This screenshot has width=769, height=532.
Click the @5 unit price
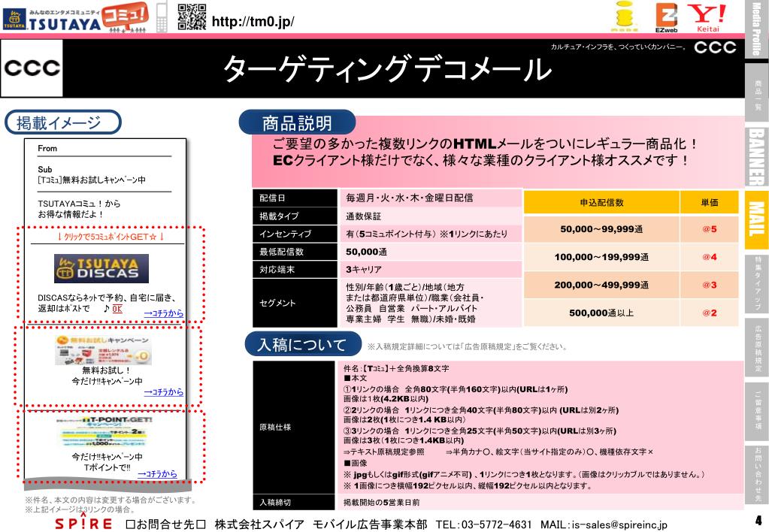[x=709, y=229]
